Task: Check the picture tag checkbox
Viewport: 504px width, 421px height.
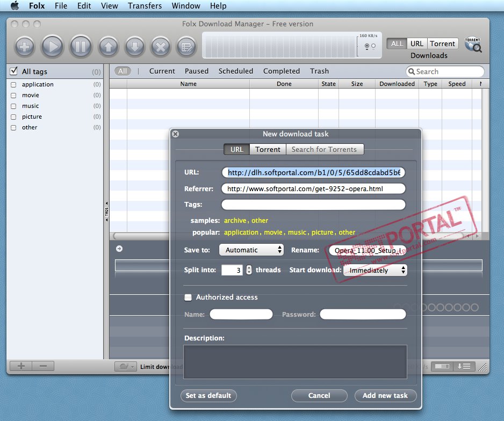Action: coord(13,117)
